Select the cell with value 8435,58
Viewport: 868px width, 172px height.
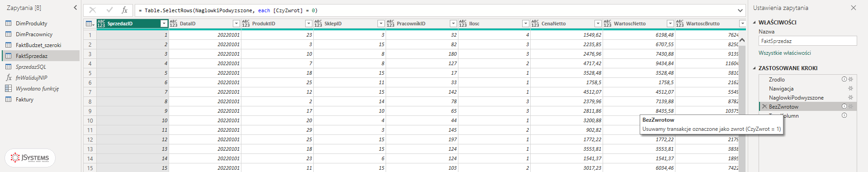coord(639,111)
